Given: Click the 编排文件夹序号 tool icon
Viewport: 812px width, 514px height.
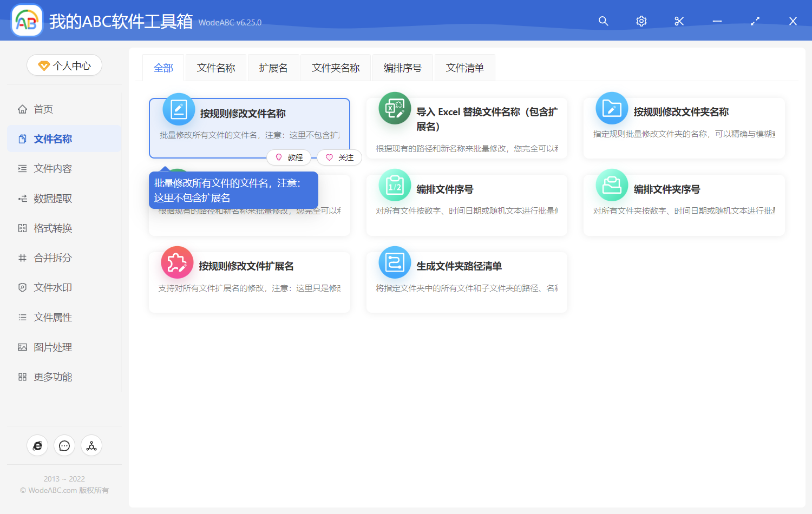Looking at the screenshot, I should tap(611, 186).
